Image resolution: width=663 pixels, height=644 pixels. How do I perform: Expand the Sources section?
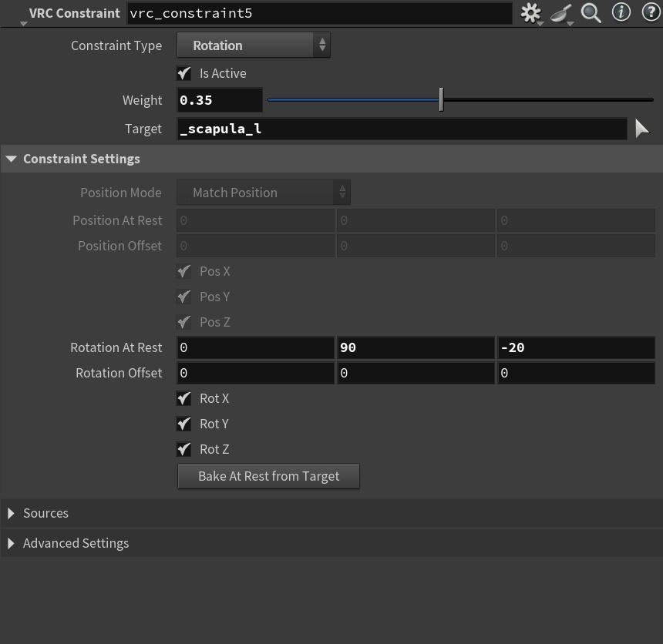point(12,513)
